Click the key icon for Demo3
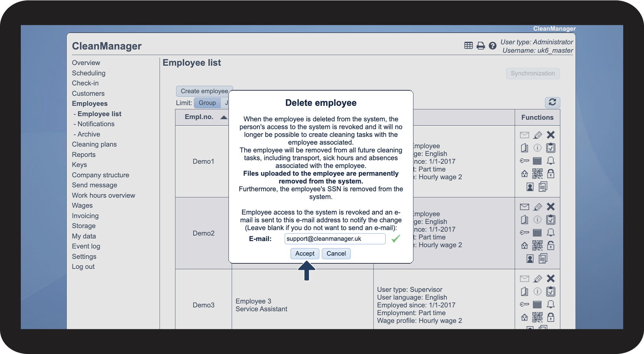Image resolution: width=644 pixels, height=354 pixels. pyautogui.click(x=524, y=304)
